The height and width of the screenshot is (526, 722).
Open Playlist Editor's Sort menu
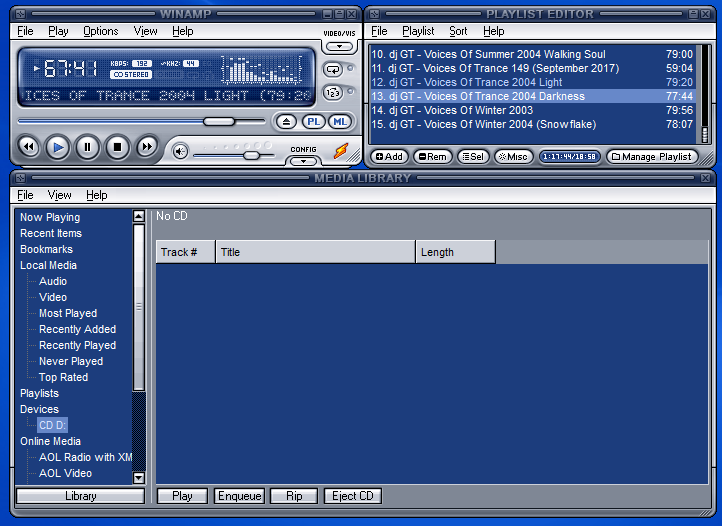[458, 31]
